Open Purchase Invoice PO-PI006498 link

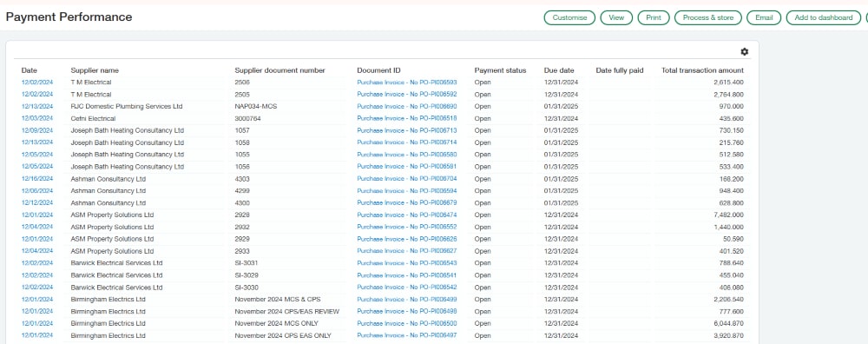tap(407, 311)
